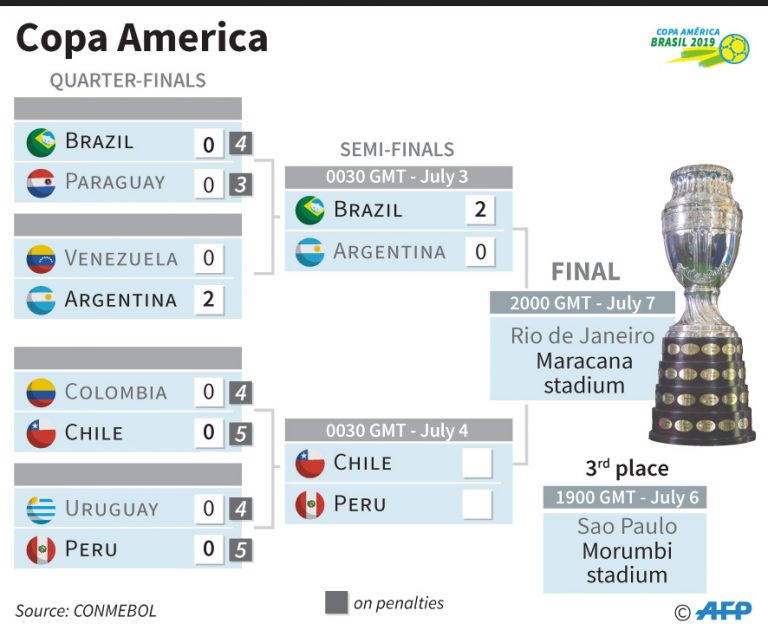Click Brazil's penalty score of 4
768x630 pixels.
coord(239,144)
